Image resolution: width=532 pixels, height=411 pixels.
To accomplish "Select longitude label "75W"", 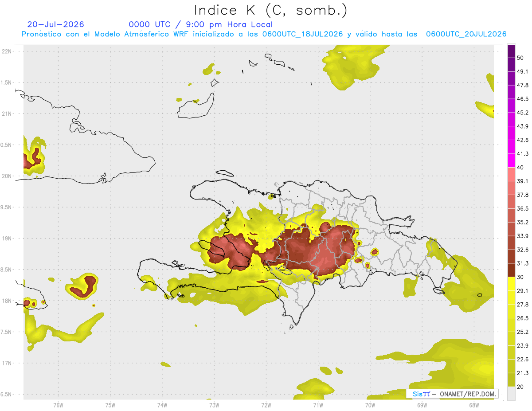I will [x=110, y=405].
